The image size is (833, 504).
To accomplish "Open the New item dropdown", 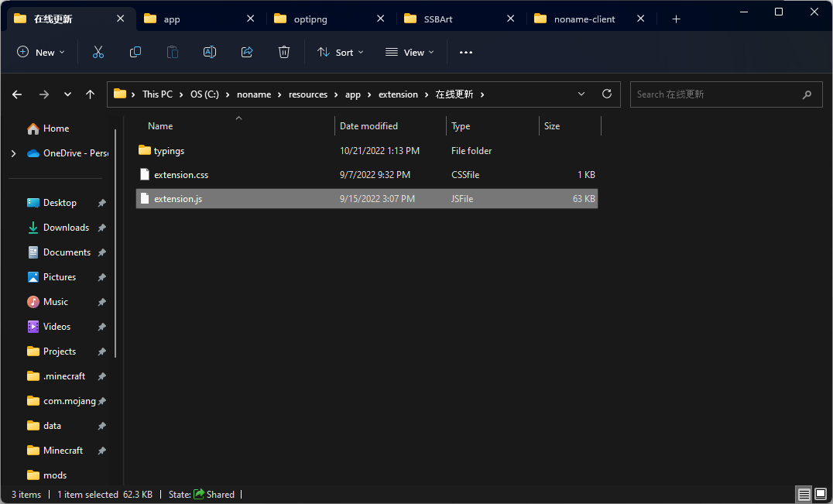I will tap(41, 52).
